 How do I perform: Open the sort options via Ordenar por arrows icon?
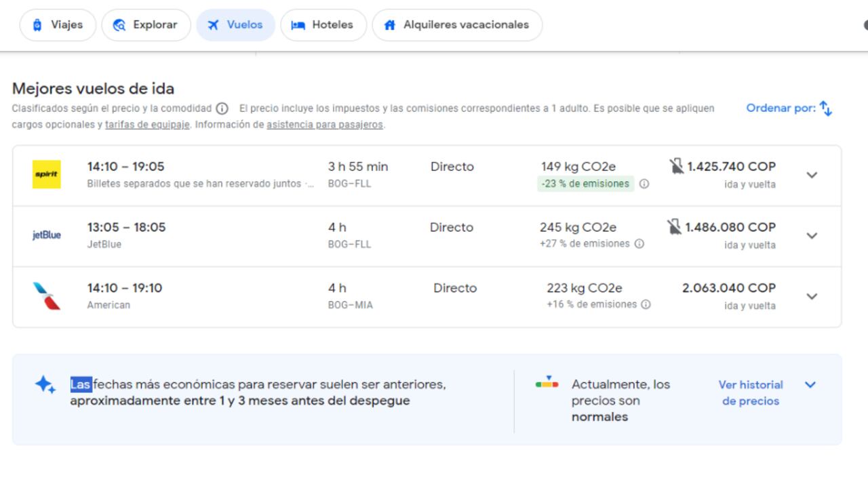825,108
